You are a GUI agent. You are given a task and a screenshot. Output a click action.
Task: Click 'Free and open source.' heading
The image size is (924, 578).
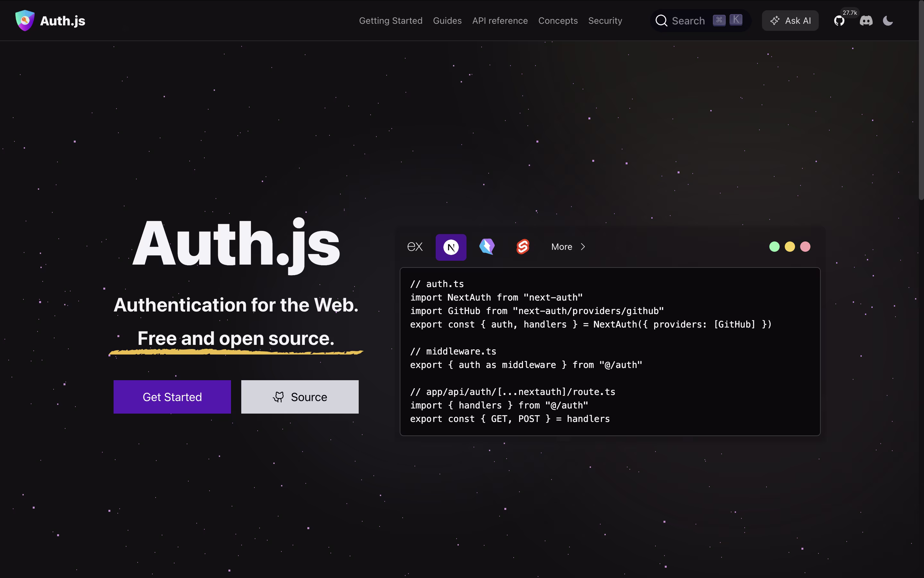coord(236,339)
